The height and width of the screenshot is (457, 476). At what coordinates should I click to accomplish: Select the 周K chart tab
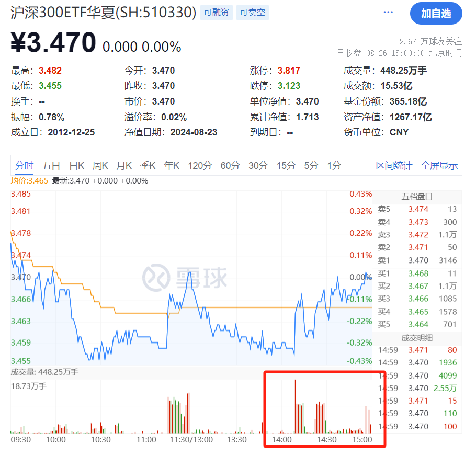click(x=100, y=166)
